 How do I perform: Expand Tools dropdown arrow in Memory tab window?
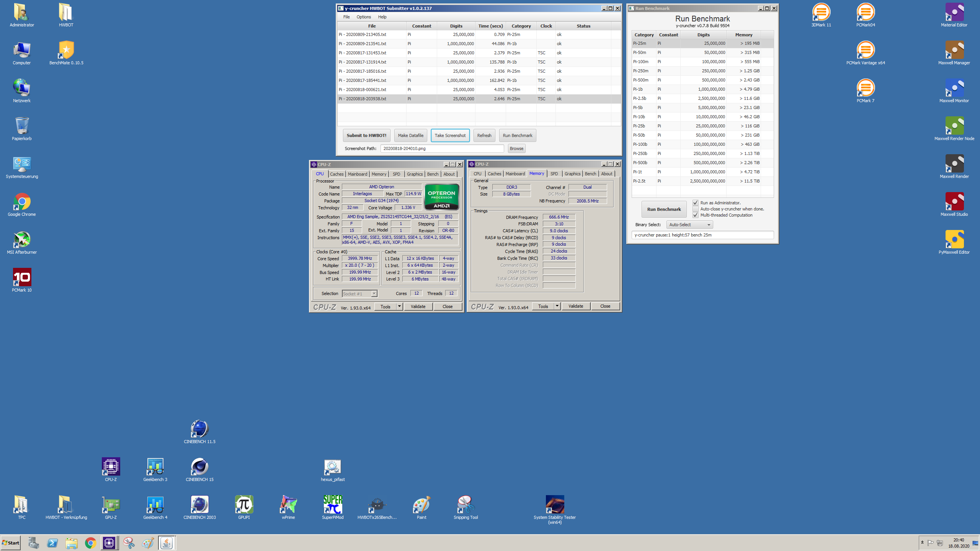pos(557,306)
